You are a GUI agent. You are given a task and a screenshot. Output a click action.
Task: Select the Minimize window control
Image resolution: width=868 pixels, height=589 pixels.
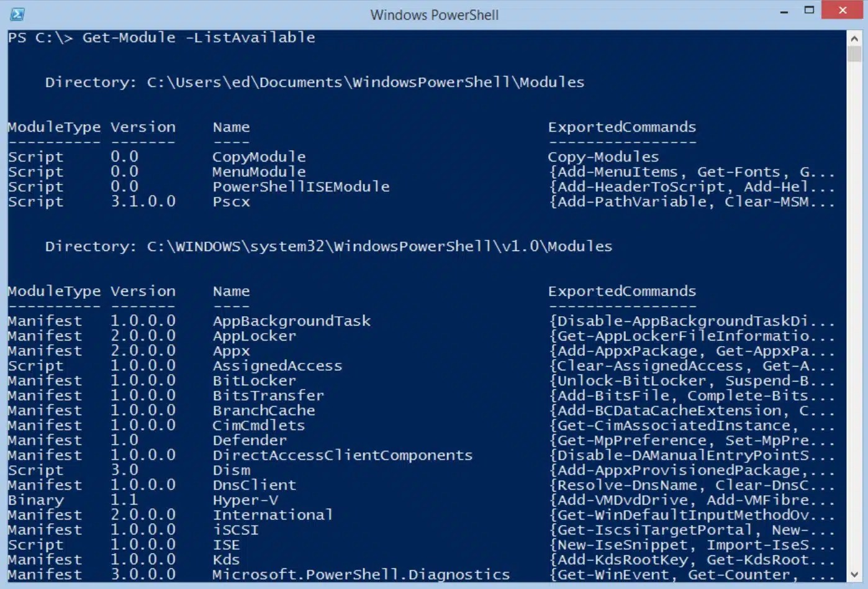784,11
